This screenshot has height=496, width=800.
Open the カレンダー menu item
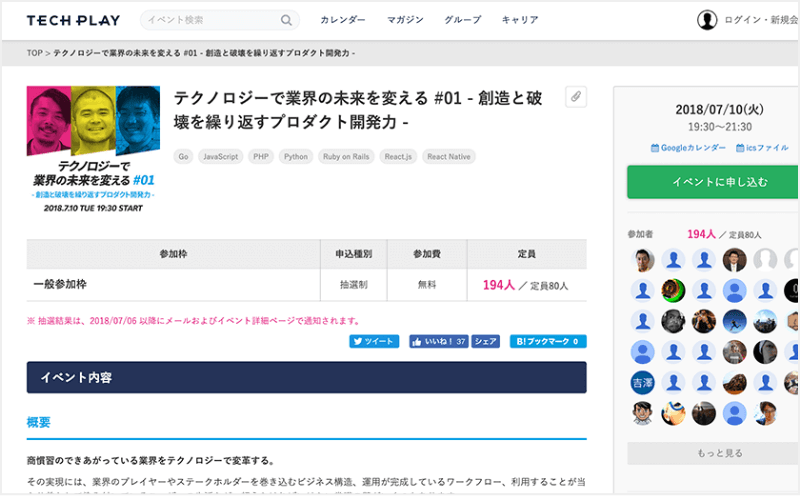point(342,20)
